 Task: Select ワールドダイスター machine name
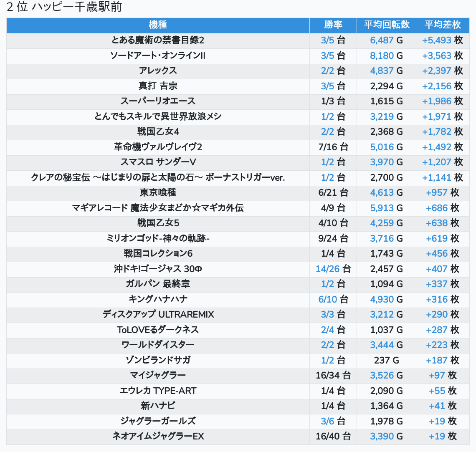(x=158, y=345)
